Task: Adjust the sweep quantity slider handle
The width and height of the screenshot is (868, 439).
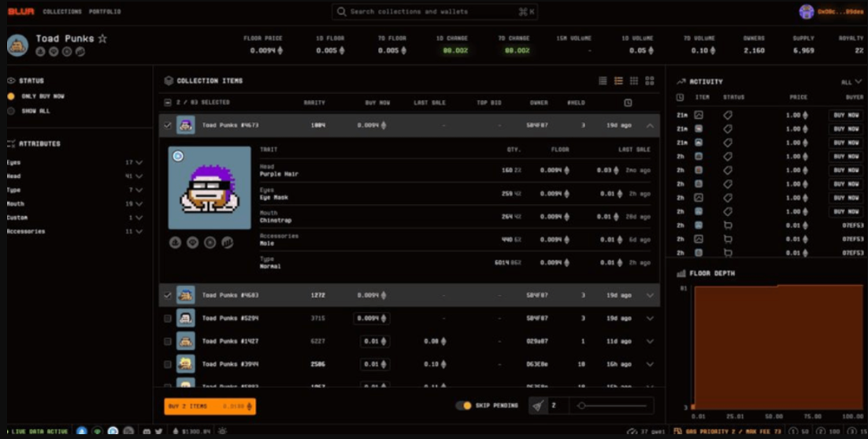Action: pyautogui.click(x=581, y=406)
